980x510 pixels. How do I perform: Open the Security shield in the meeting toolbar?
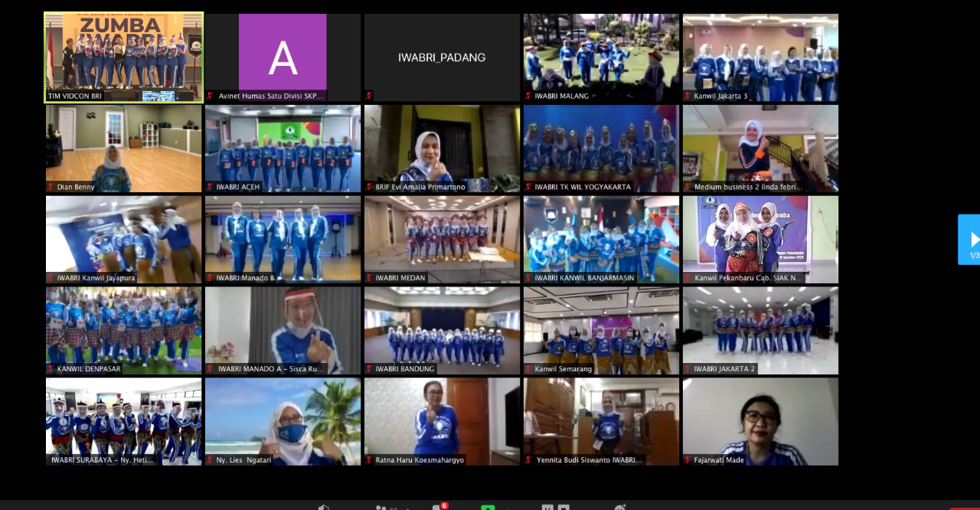(x=325, y=508)
